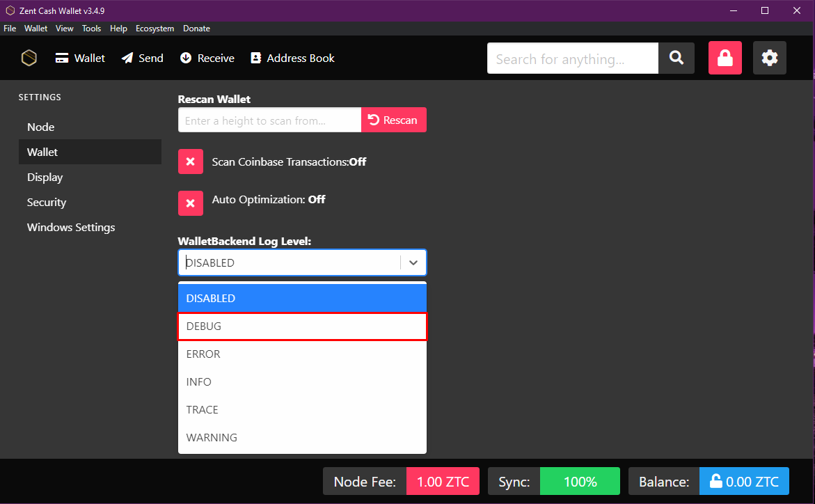This screenshot has height=504, width=815.
Task: Select Windows Settings in the sidebar
Action: click(90, 228)
